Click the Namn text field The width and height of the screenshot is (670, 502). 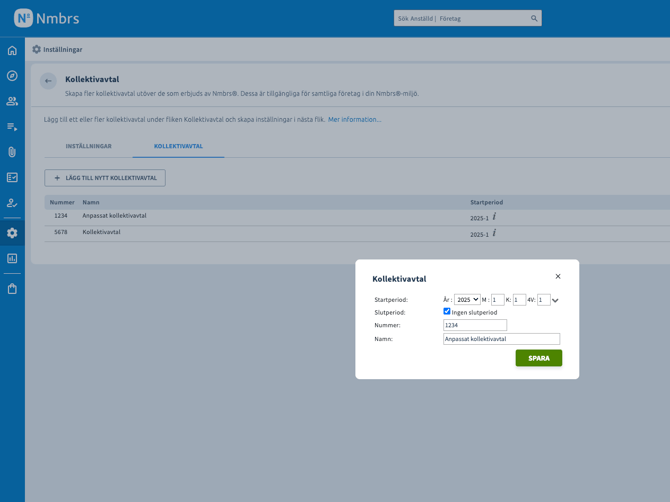coord(501,339)
